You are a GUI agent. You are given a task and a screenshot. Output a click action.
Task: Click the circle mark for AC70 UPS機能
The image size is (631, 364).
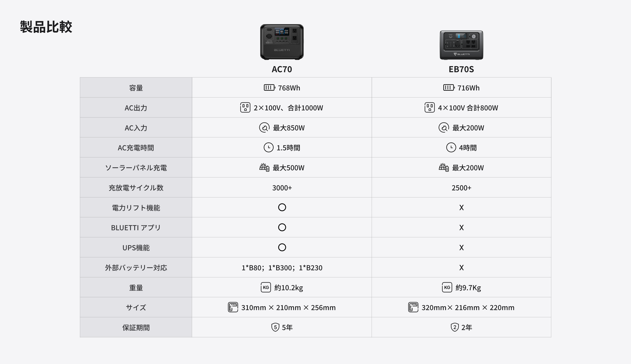[x=282, y=247]
